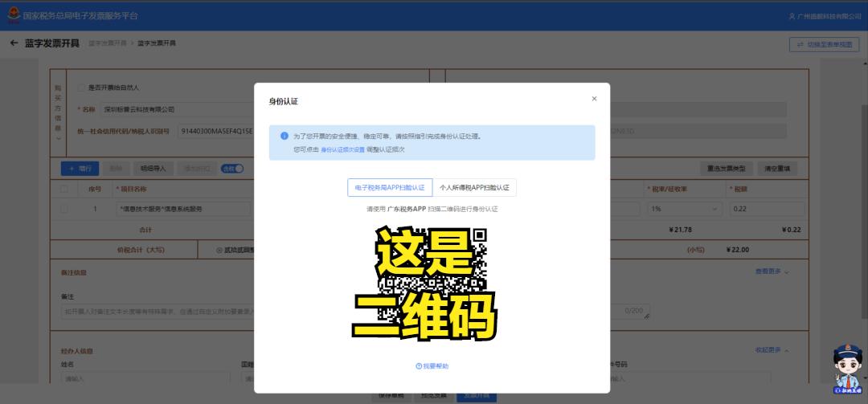Expand 查看更多 in the 备注信息 section
This screenshot has width=868, height=404.
[x=772, y=271]
